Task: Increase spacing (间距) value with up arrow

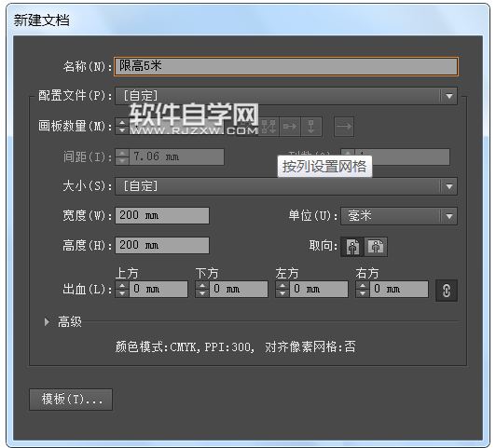Action: click(x=122, y=154)
